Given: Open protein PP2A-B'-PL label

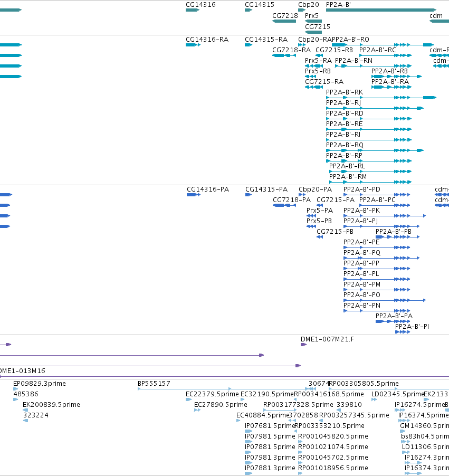Looking at the screenshot, I should (361, 274).
